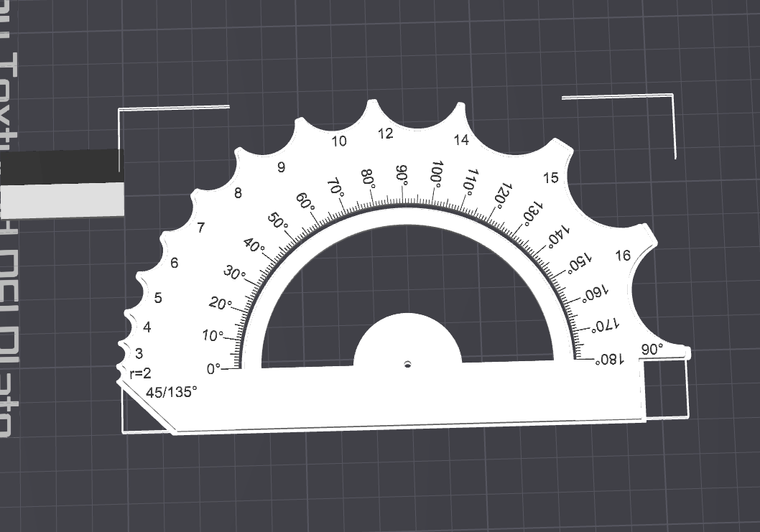Viewport: 760px width, 532px height.
Task: Click the "80°" scale marking
Action: click(x=369, y=178)
